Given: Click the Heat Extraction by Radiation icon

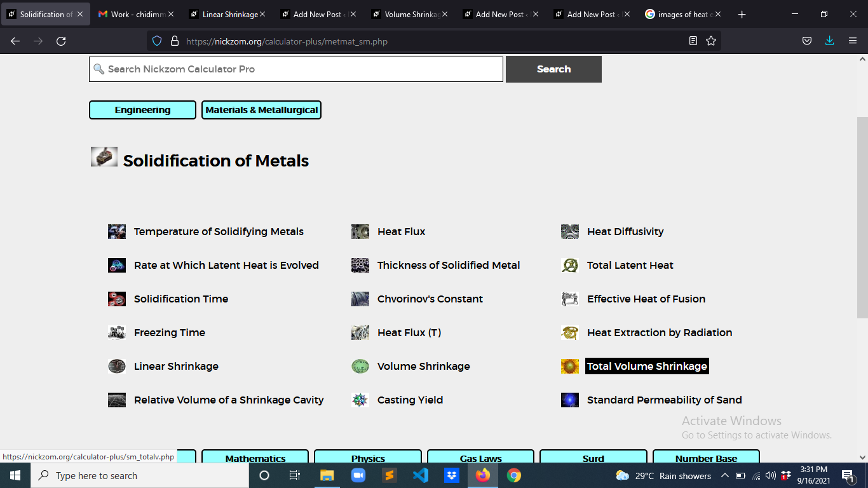Looking at the screenshot, I should point(570,332).
